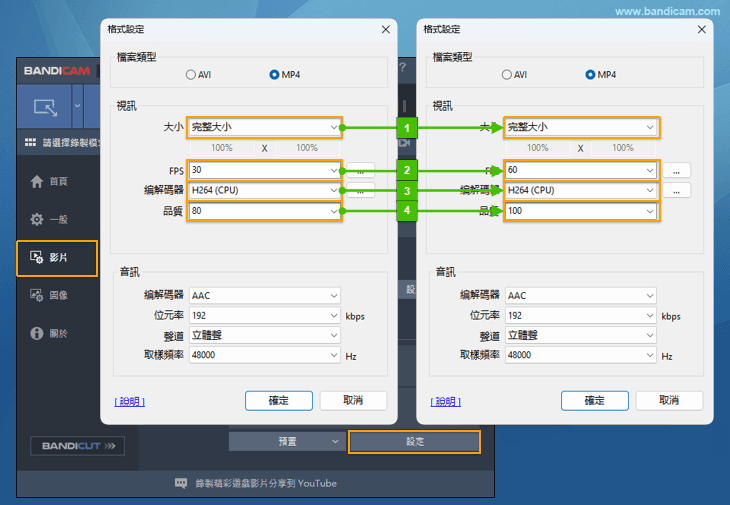
Task: Select the Video (影片) sidebar item
Action: (57, 258)
